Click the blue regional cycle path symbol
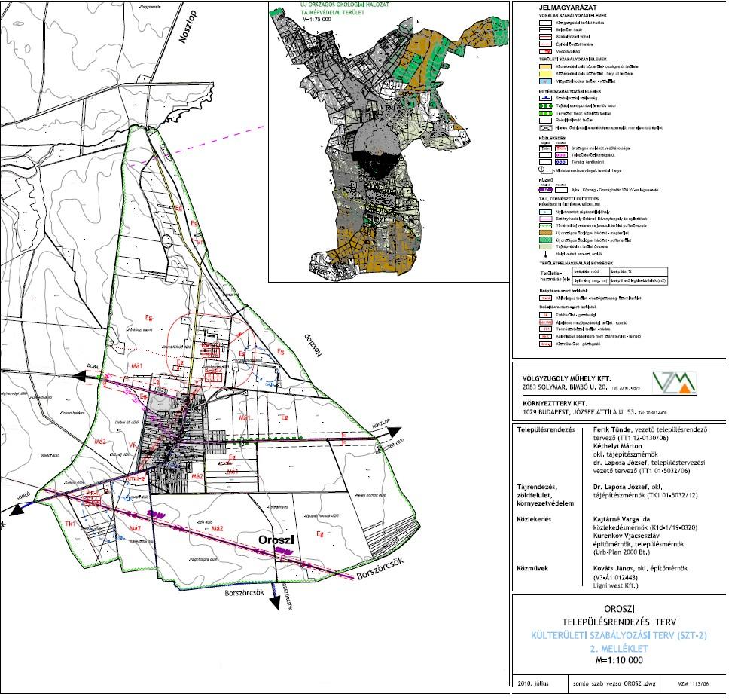This screenshot has width=744, height=700. (561, 162)
